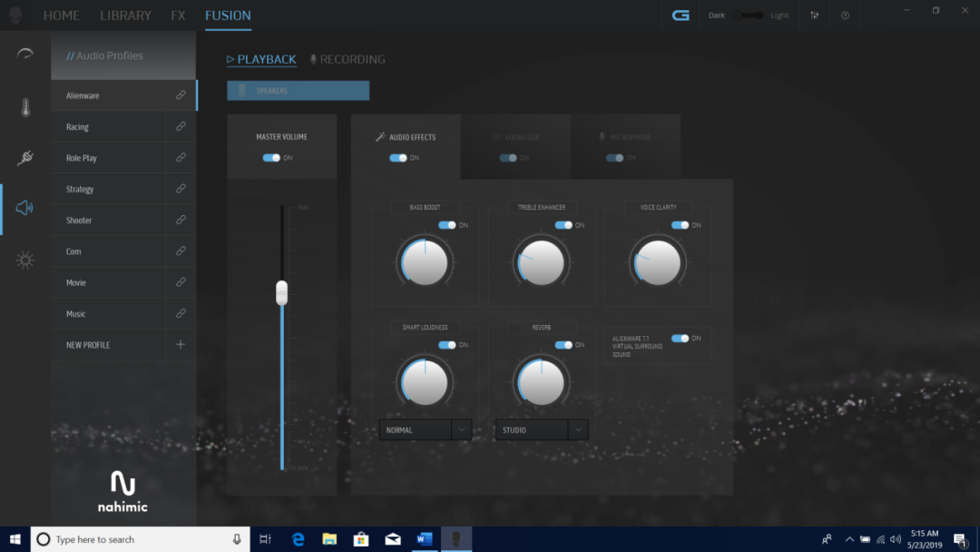Toggle Audio Effects on/off switch

[x=398, y=158]
